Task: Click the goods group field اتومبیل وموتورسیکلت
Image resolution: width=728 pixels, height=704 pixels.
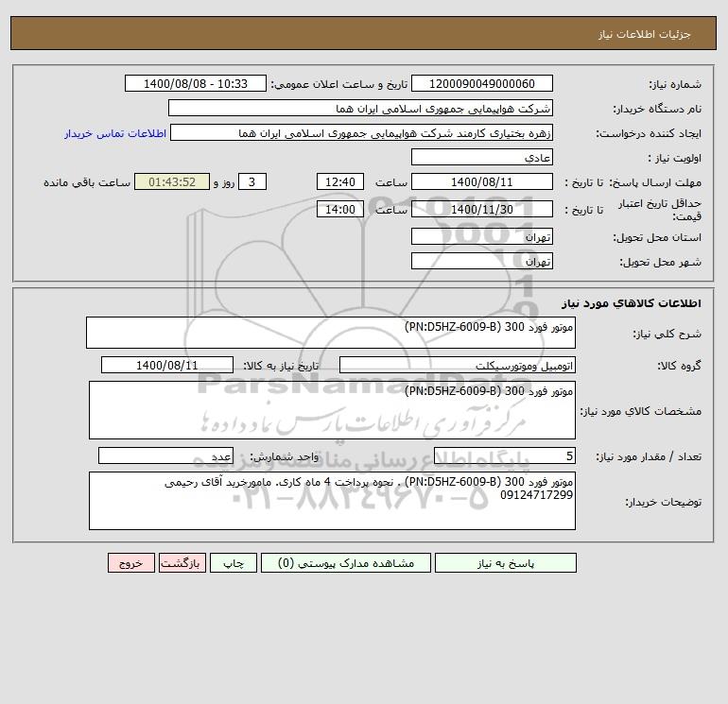Action: [458, 365]
